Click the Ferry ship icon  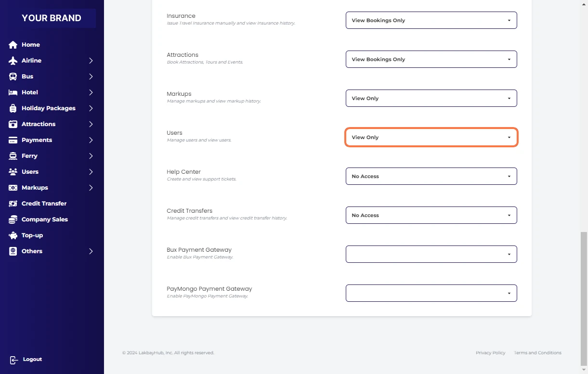pos(13,156)
